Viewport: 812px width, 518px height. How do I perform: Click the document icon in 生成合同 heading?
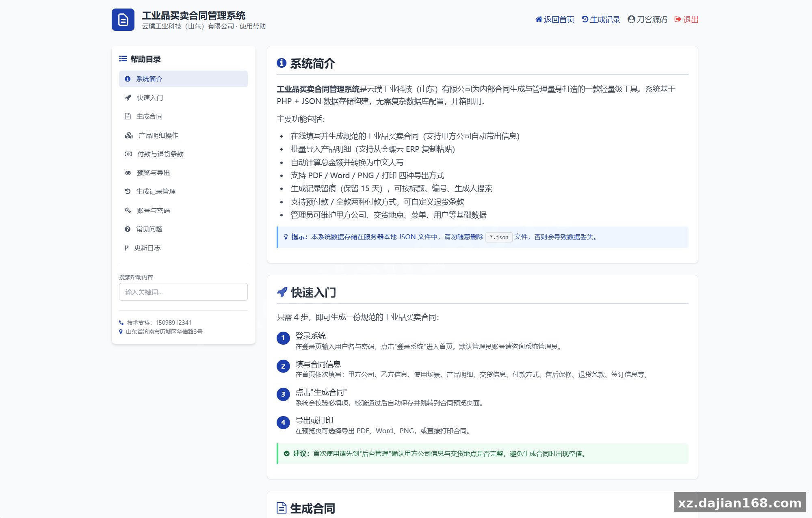click(281, 508)
